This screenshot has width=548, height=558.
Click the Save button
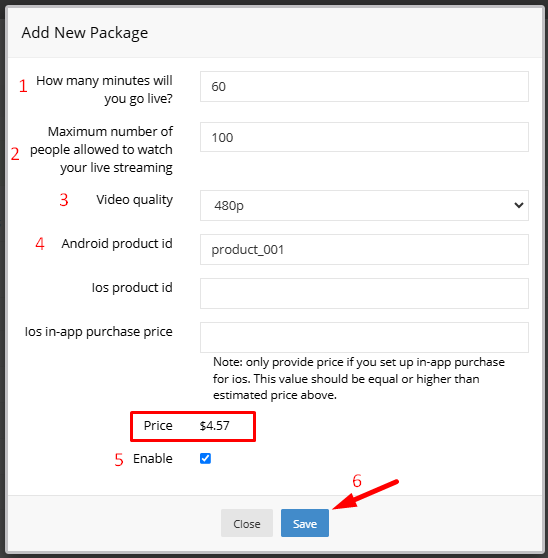(305, 523)
